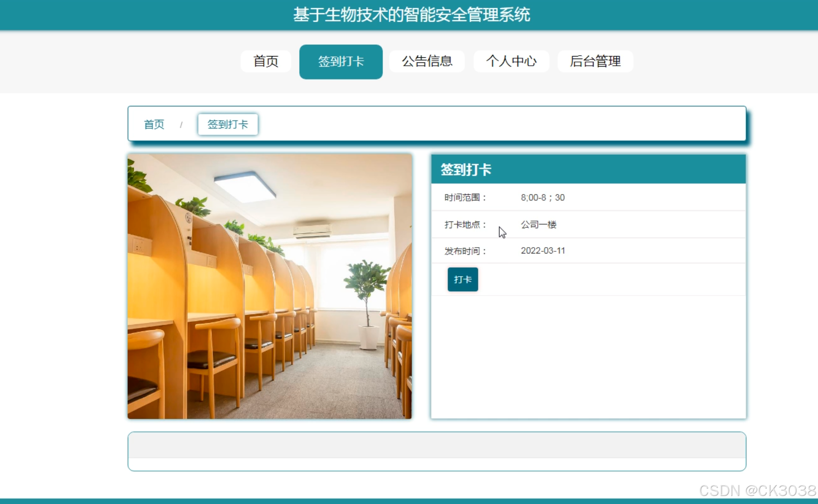Switch to the 首页 navigation tab
The height and width of the screenshot is (504, 818).
265,62
